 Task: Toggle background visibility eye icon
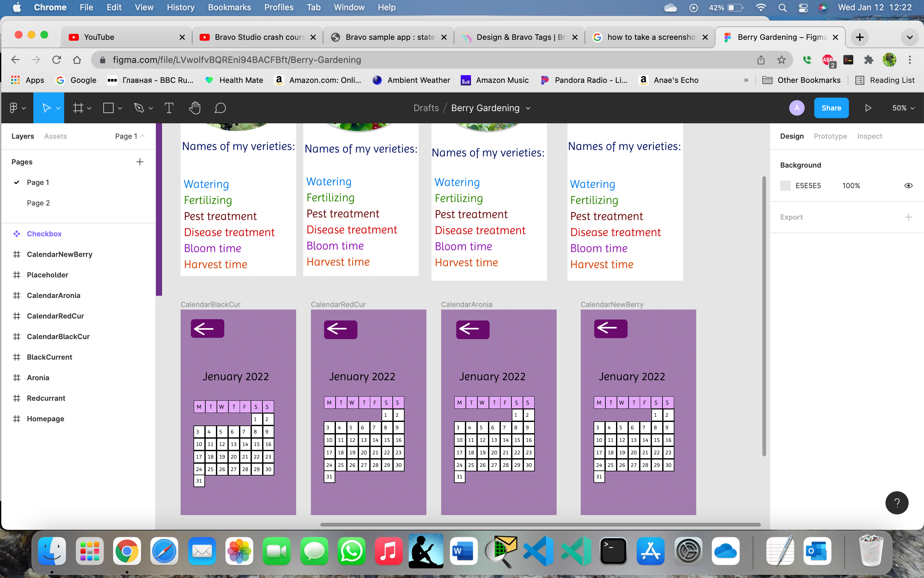(908, 186)
